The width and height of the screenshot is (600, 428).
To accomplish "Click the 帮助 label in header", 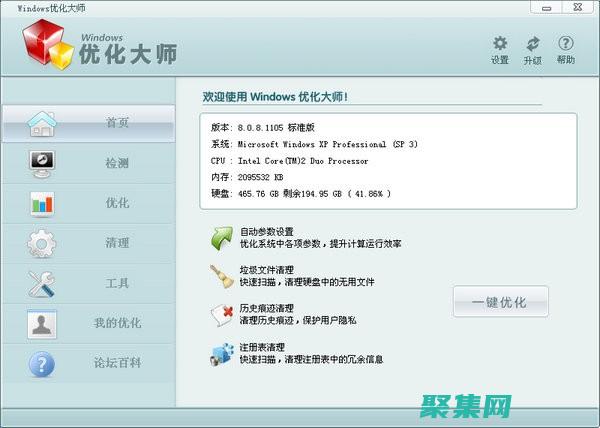I will [x=566, y=60].
